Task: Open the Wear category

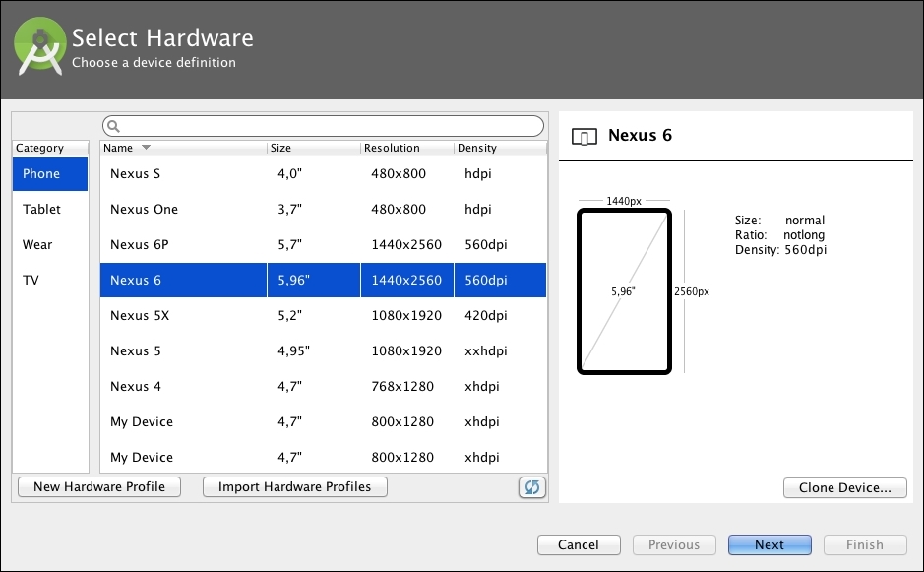Action: coord(50,245)
